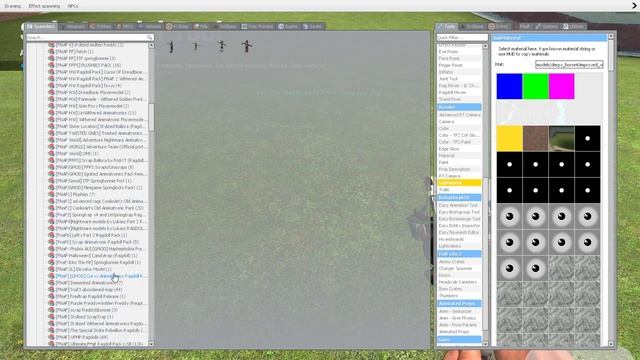Select the Advanced RT Camera tool
The height and width of the screenshot is (360, 640).
click(459, 115)
